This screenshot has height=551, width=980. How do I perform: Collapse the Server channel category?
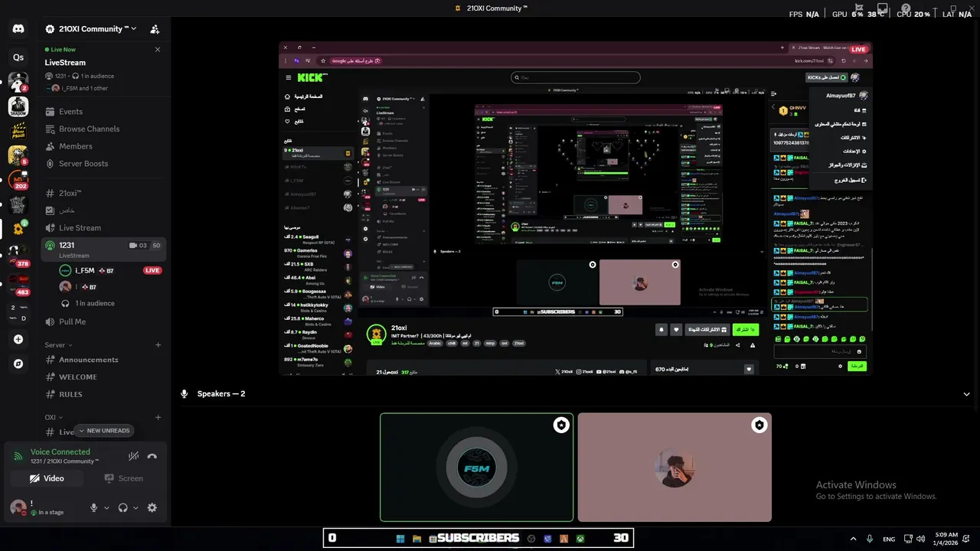point(58,345)
